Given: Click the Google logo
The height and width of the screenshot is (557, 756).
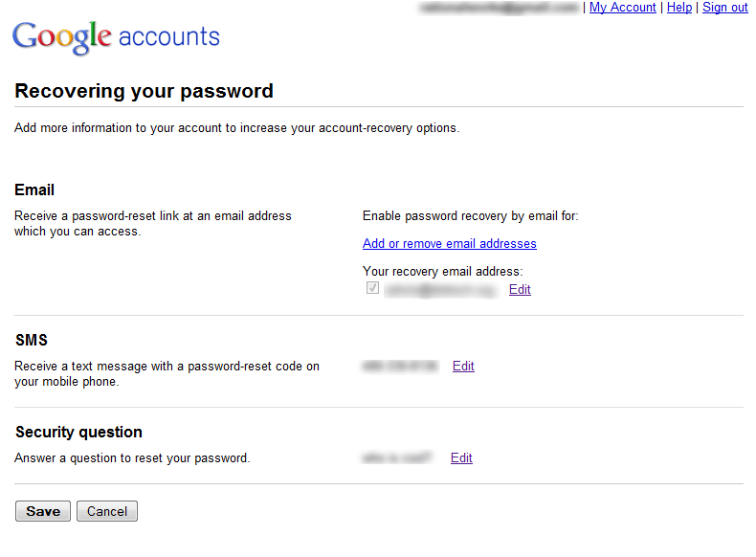Looking at the screenshot, I should pyautogui.click(x=61, y=37).
